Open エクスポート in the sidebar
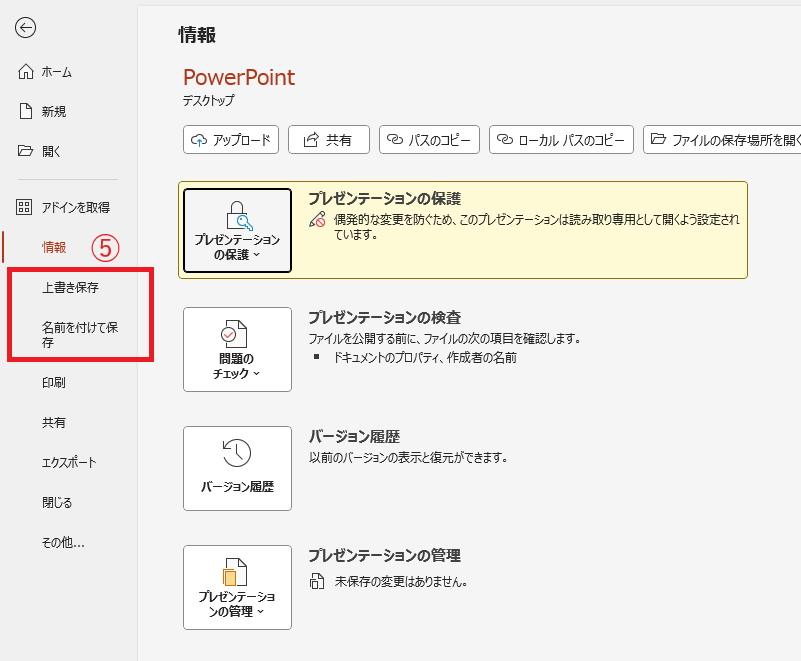 [69, 462]
